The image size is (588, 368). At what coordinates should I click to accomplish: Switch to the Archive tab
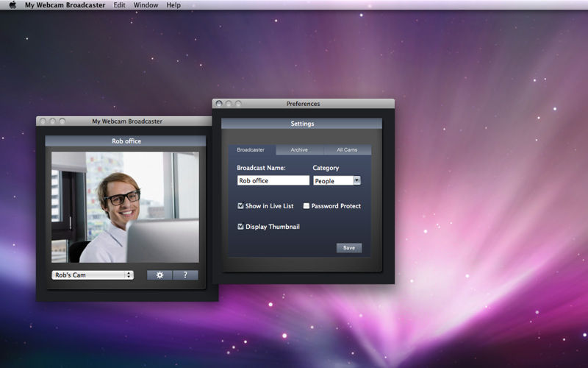[299, 149]
